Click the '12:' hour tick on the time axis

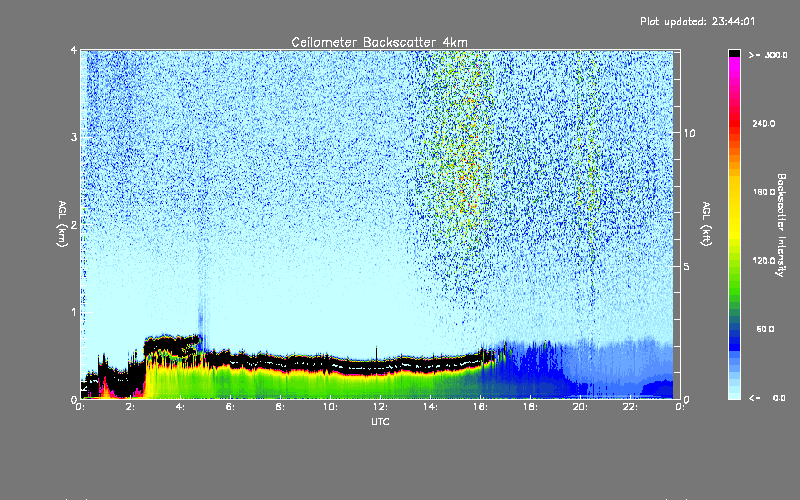point(380,407)
